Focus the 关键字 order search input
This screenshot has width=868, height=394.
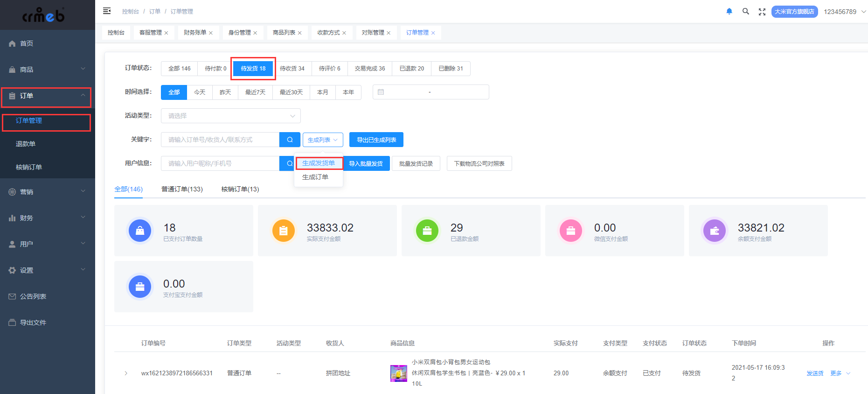pos(220,140)
